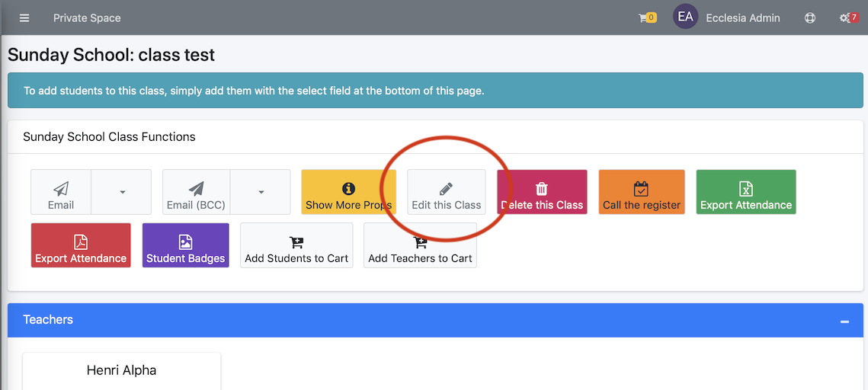Image resolution: width=868 pixels, height=390 pixels.
Task: Expand the Email (BCC) dropdown arrow
Action: tap(260, 192)
